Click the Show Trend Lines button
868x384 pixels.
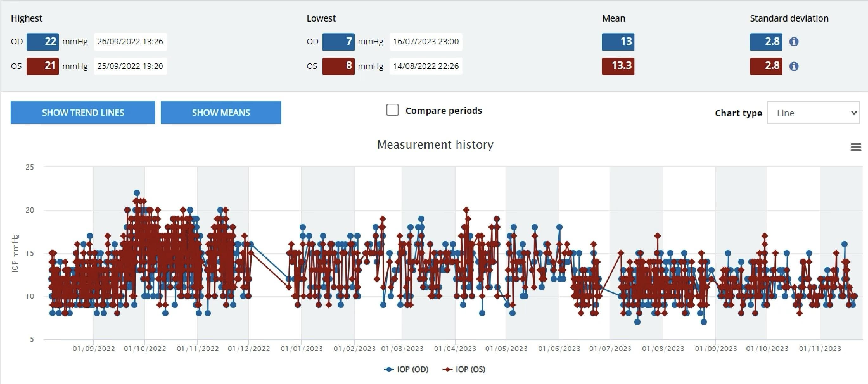coord(83,112)
